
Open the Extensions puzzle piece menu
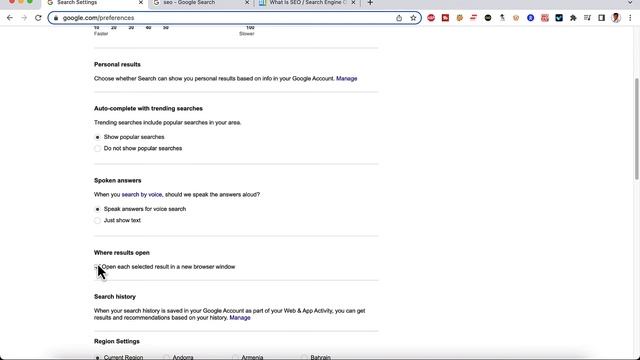(x=573, y=18)
